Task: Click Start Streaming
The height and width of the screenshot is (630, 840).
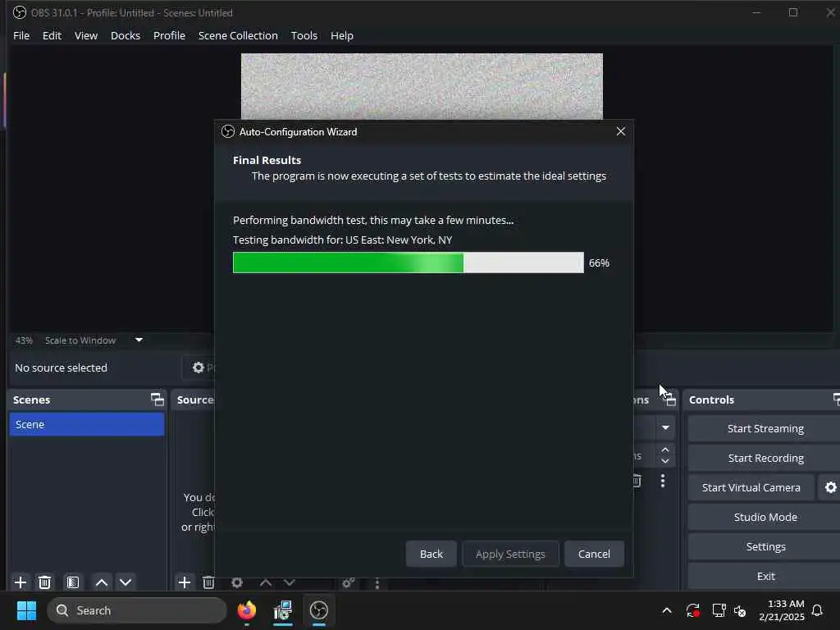Action: (765, 428)
